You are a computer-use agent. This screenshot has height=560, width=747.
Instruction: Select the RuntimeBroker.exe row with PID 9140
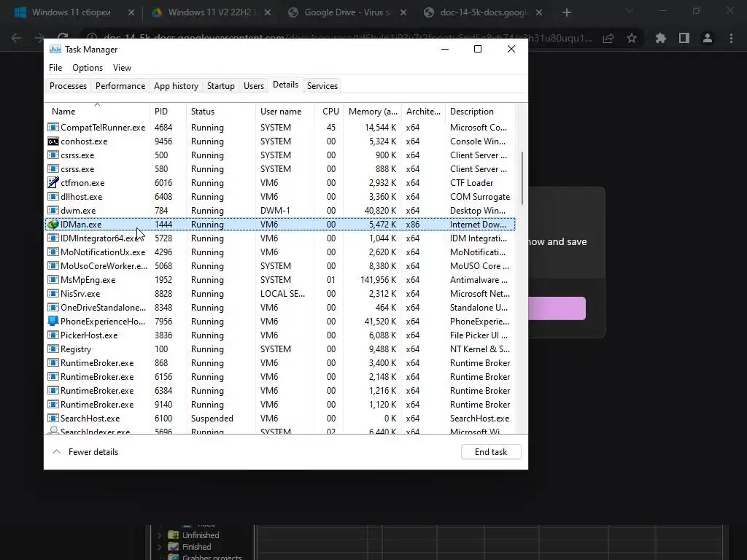280,404
